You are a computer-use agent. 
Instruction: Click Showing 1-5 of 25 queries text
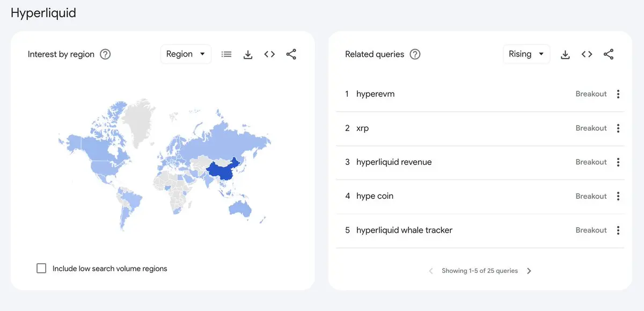480,271
